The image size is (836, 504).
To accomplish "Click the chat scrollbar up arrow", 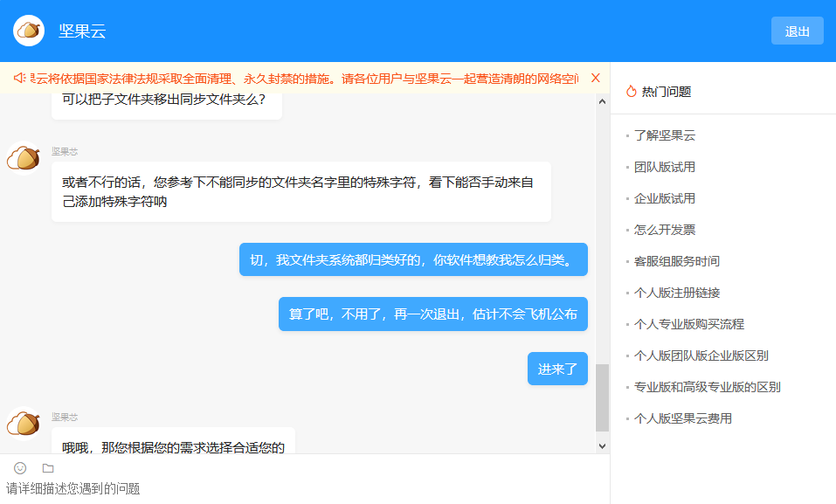I will coord(602,101).
